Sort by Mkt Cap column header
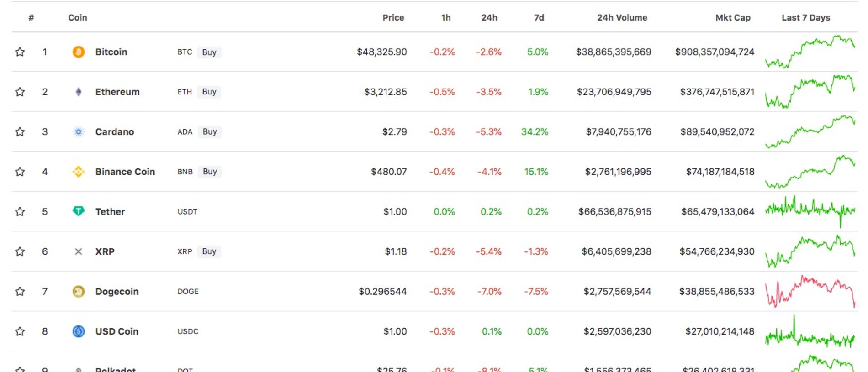The image size is (868, 372). (x=733, y=17)
